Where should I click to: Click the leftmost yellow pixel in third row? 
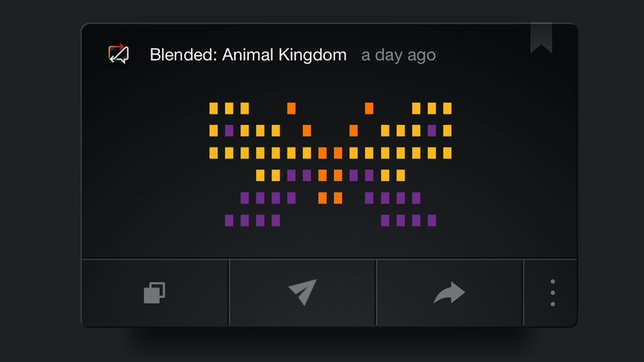tap(214, 153)
